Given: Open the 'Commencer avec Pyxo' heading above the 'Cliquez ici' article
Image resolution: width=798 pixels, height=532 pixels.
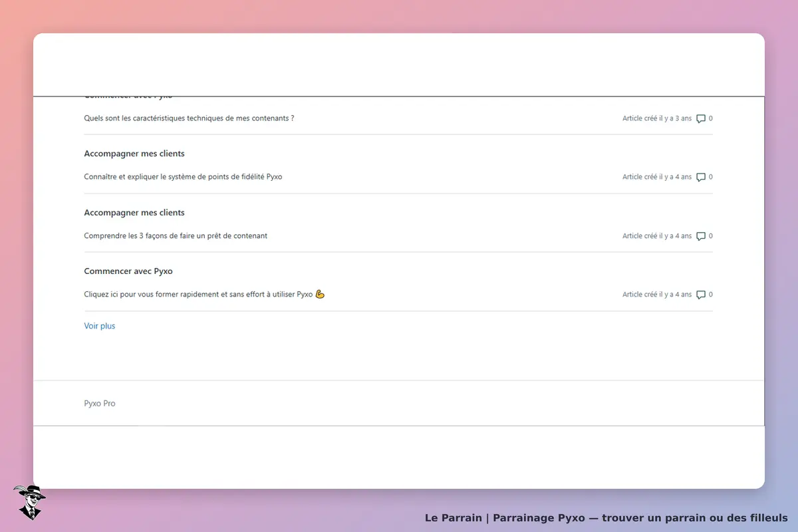Looking at the screenshot, I should pyautogui.click(x=128, y=271).
